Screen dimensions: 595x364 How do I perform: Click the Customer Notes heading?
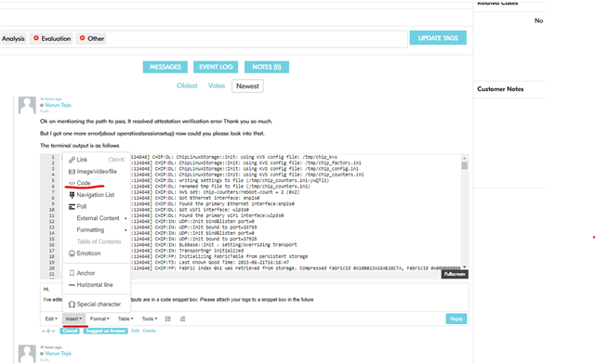500,89
